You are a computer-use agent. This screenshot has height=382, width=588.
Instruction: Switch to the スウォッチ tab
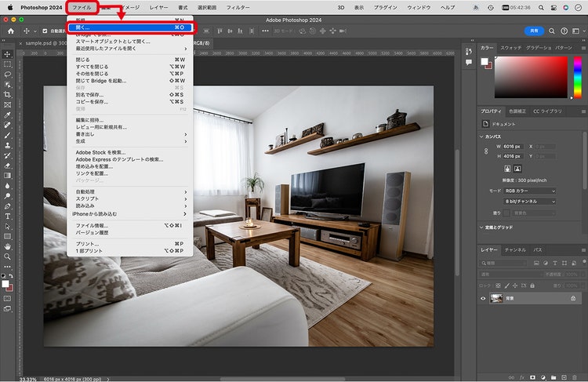510,48
